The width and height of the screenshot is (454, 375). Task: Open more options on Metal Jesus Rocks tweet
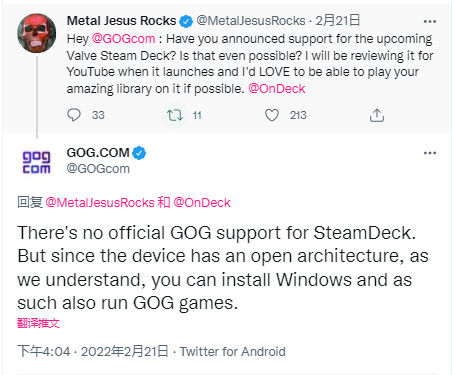tap(430, 21)
